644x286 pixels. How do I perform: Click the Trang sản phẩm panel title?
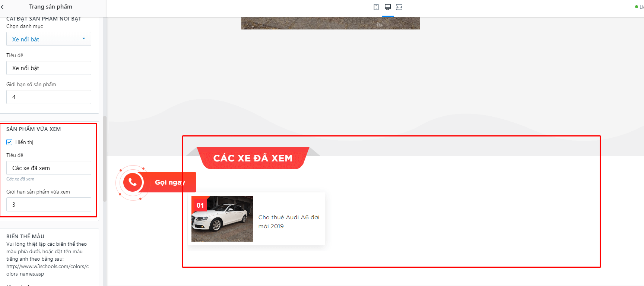[x=51, y=7]
